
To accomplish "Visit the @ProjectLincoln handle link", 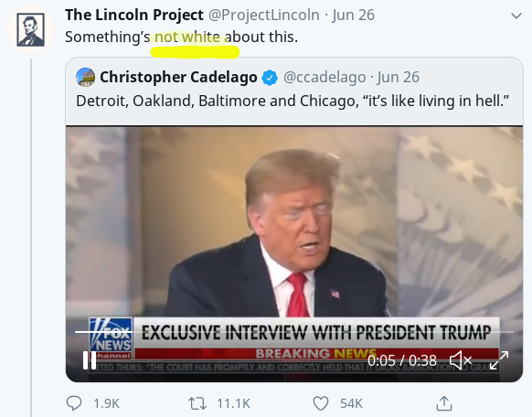I will coord(263,16).
